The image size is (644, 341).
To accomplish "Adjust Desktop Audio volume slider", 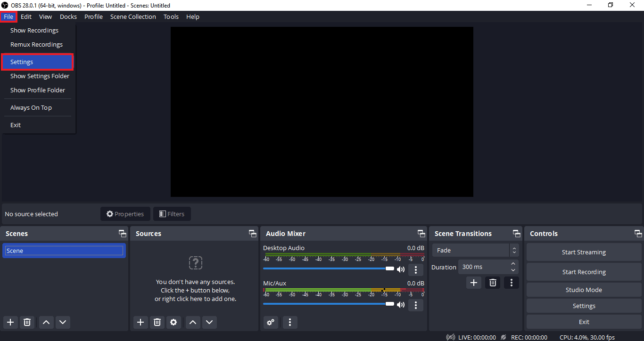I will (329, 268).
